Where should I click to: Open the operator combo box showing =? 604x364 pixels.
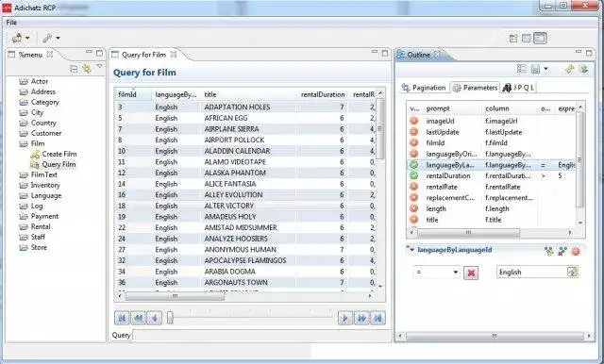pos(437,273)
